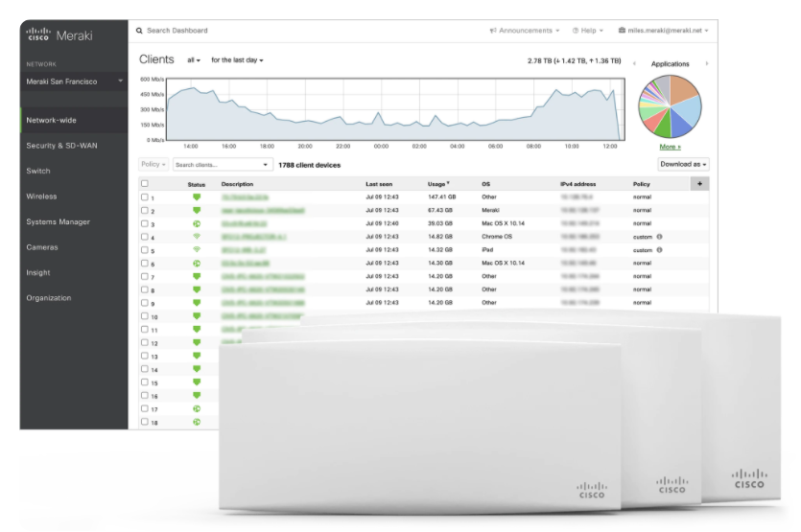
Task: Click the status icon for client row 1
Action: point(197,197)
